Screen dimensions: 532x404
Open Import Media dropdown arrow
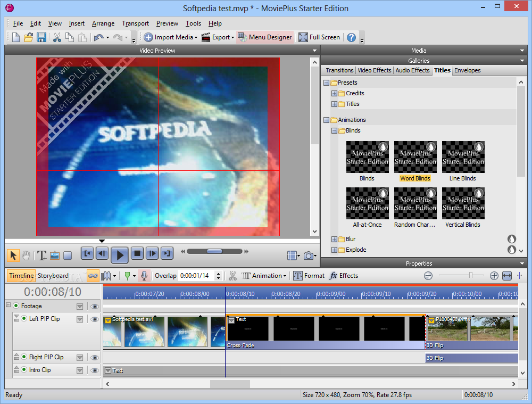tap(196, 37)
